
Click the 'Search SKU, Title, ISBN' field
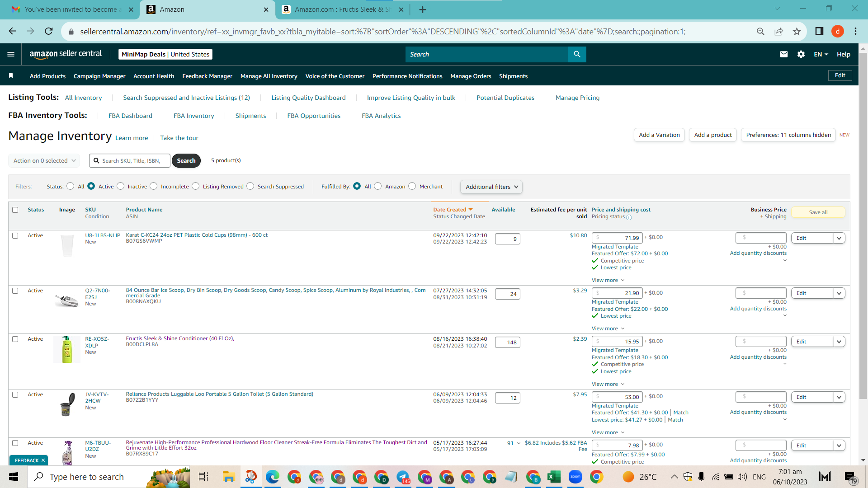(130, 160)
